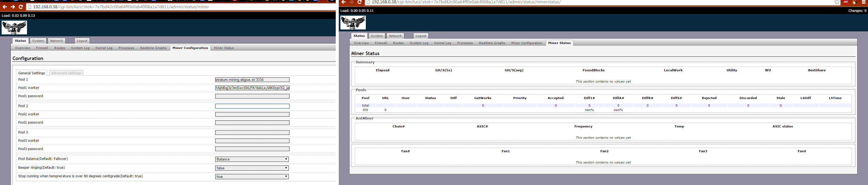The image size is (868, 185).
Task: Click the 'total' row label in Pools
Action: click(366, 106)
